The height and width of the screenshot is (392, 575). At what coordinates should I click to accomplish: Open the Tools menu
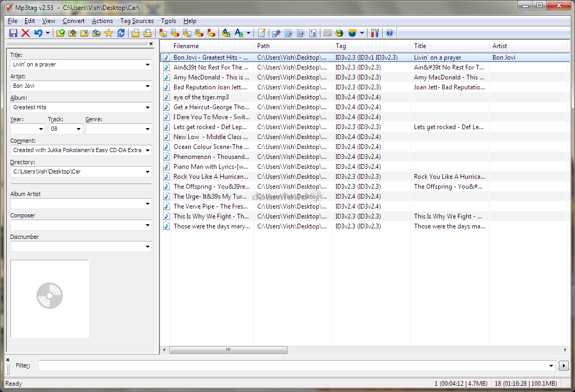pyautogui.click(x=169, y=21)
